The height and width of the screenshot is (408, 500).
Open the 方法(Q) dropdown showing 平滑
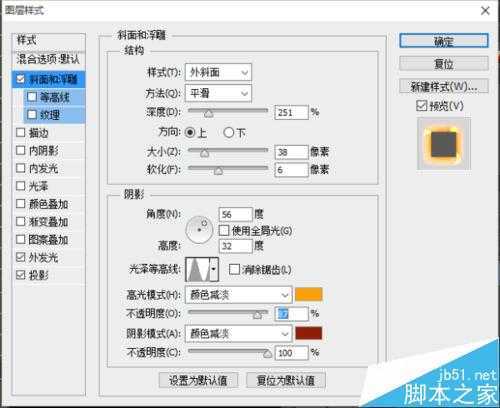coord(218,93)
